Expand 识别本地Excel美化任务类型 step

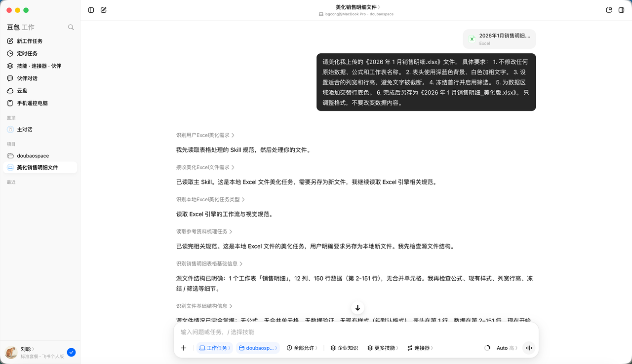click(x=211, y=199)
